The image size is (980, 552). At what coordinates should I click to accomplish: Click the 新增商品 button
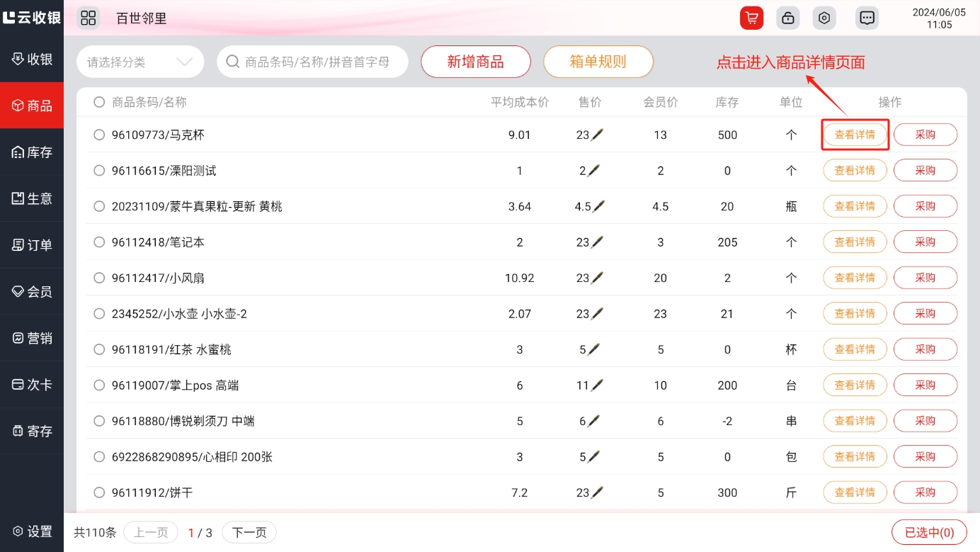pyautogui.click(x=475, y=62)
